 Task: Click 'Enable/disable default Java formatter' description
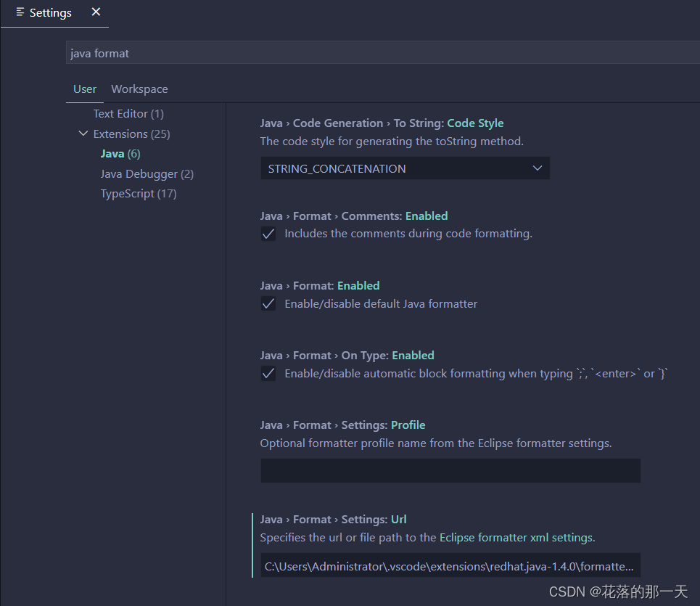[381, 303]
